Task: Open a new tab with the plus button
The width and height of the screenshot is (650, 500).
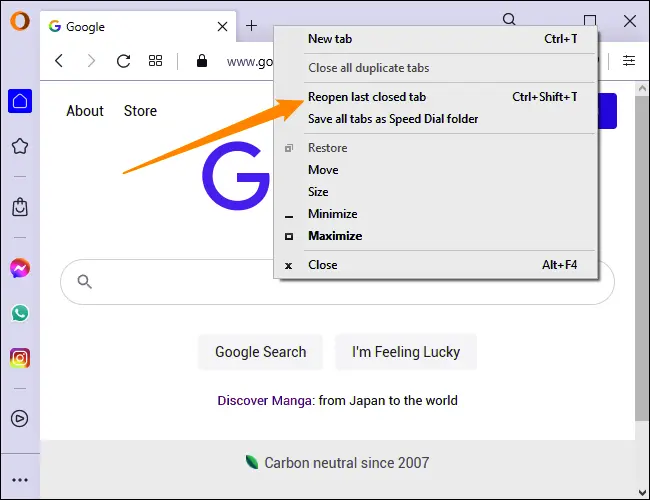Action: click(251, 26)
